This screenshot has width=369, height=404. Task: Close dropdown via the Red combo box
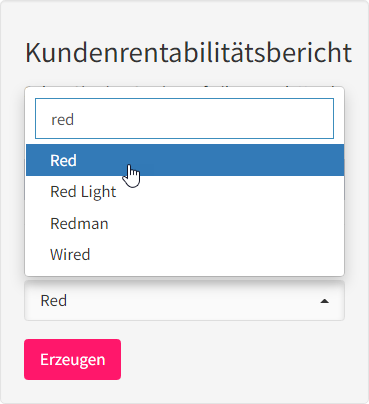(x=184, y=300)
